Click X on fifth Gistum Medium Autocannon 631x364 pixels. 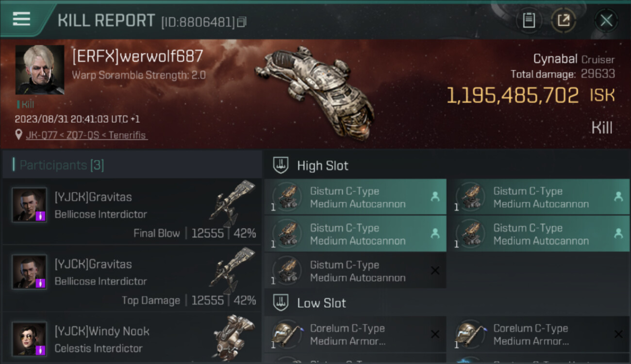coord(435,271)
